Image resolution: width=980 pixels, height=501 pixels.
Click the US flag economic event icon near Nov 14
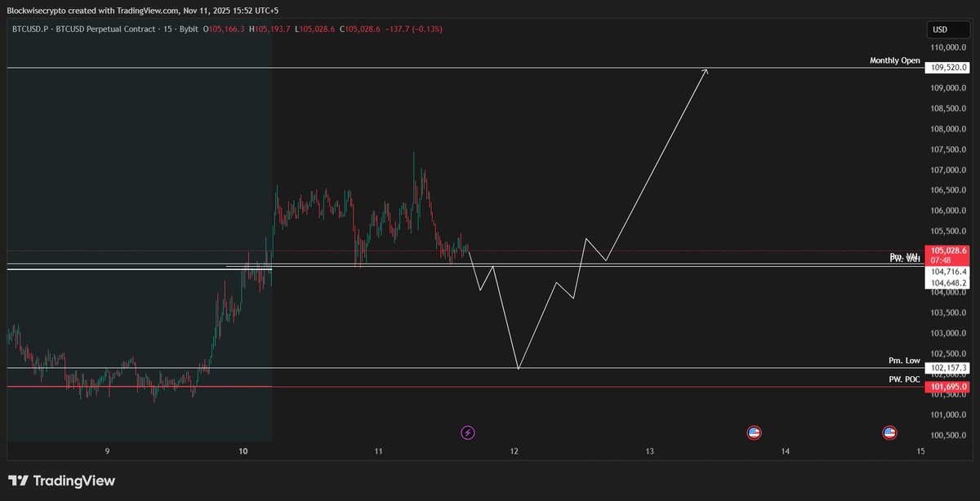[x=753, y=432]
